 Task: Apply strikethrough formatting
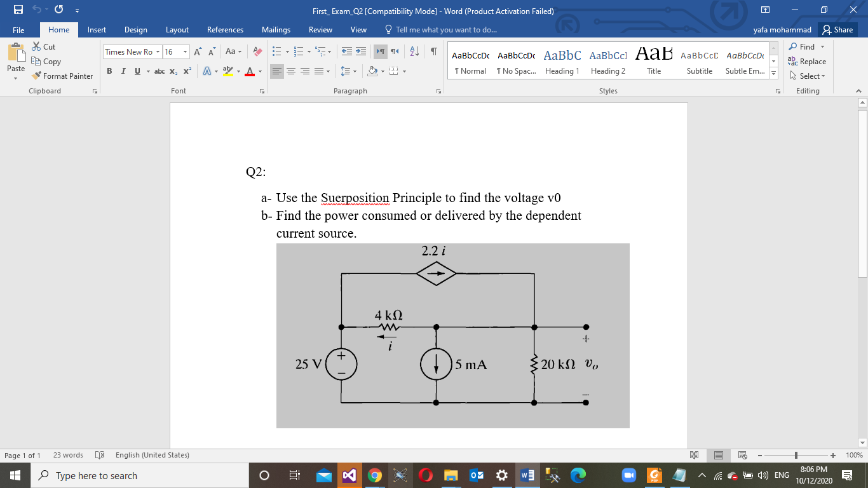pos(159,72)
